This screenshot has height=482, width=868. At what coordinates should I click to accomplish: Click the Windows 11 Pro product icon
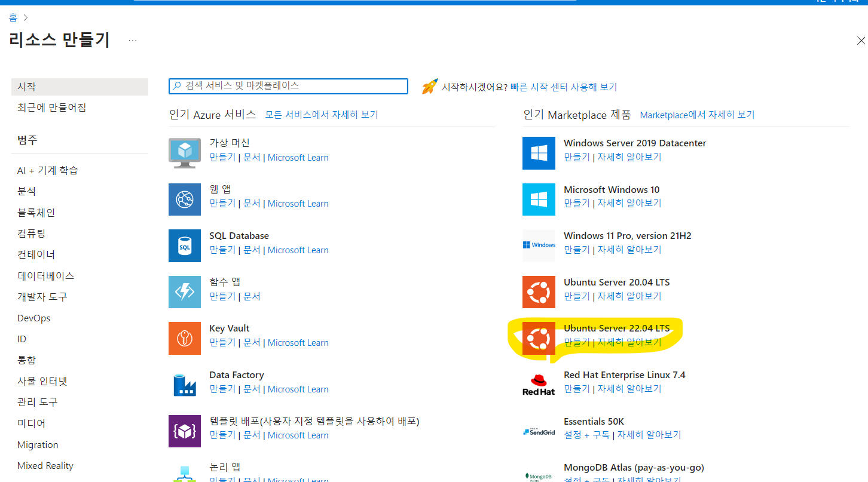[539, 245]
